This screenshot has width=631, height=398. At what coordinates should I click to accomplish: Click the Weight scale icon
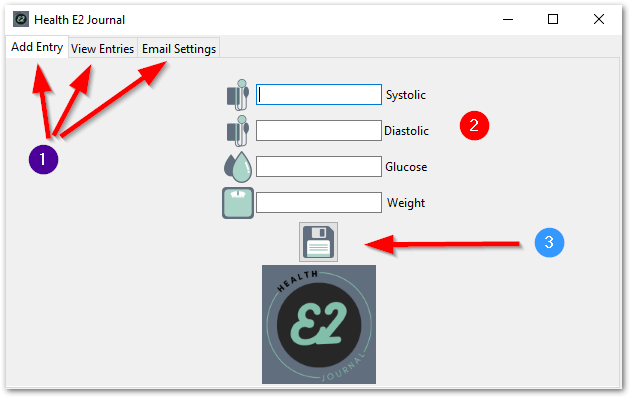coord(238,203)
